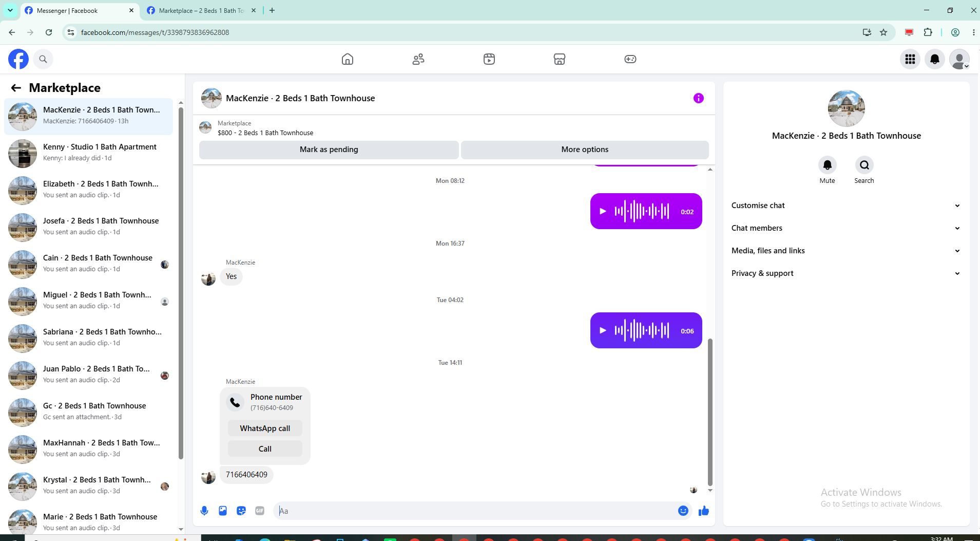This screenshot has width=980, height=541.
Task: Open the account profile avatar menu
Action: click(x=959, y=59)
